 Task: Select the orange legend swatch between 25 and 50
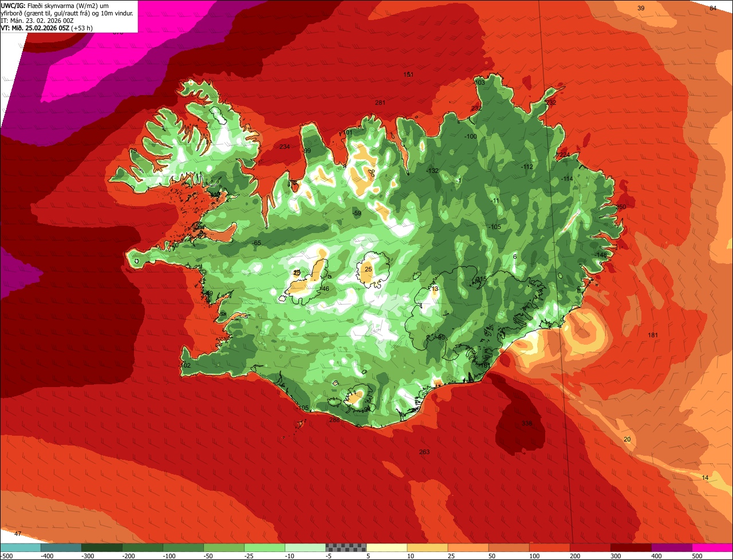pyautogui.click(x=467, y=547)
